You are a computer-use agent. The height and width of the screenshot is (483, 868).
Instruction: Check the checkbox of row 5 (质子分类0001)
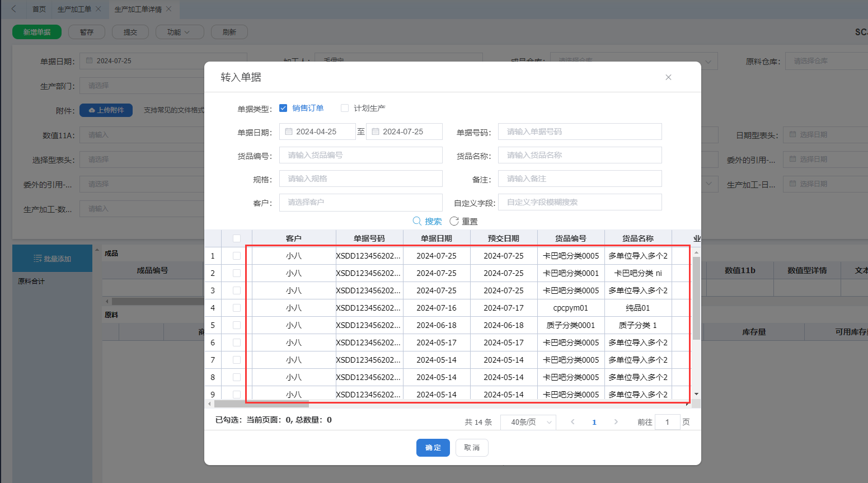[237, 325]
